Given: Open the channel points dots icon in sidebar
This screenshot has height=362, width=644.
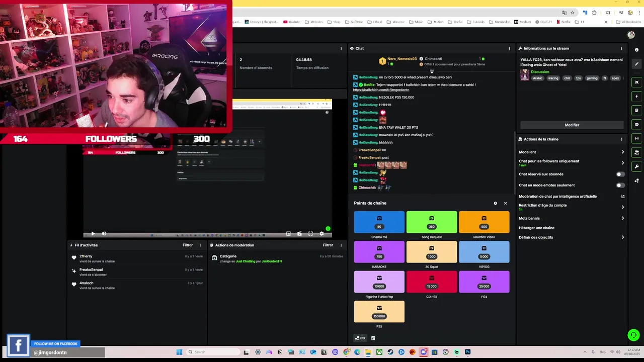Looking at the screenshot, I should point(637,180).
